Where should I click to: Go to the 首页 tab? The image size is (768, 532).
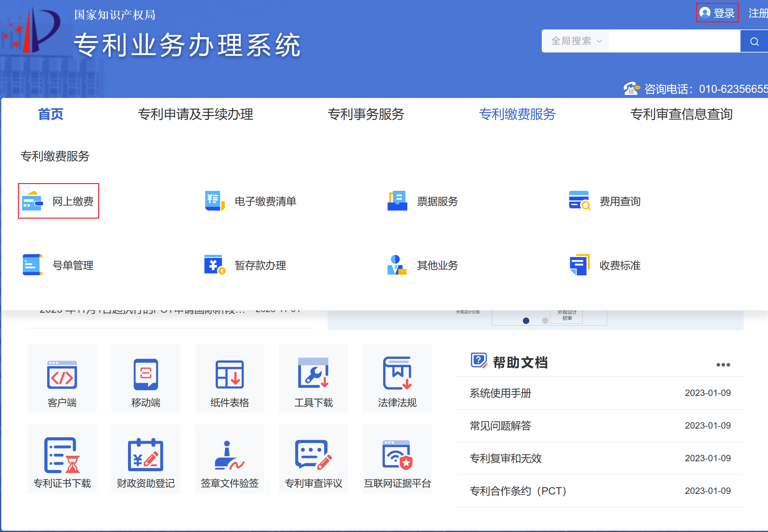pos(51,114)
